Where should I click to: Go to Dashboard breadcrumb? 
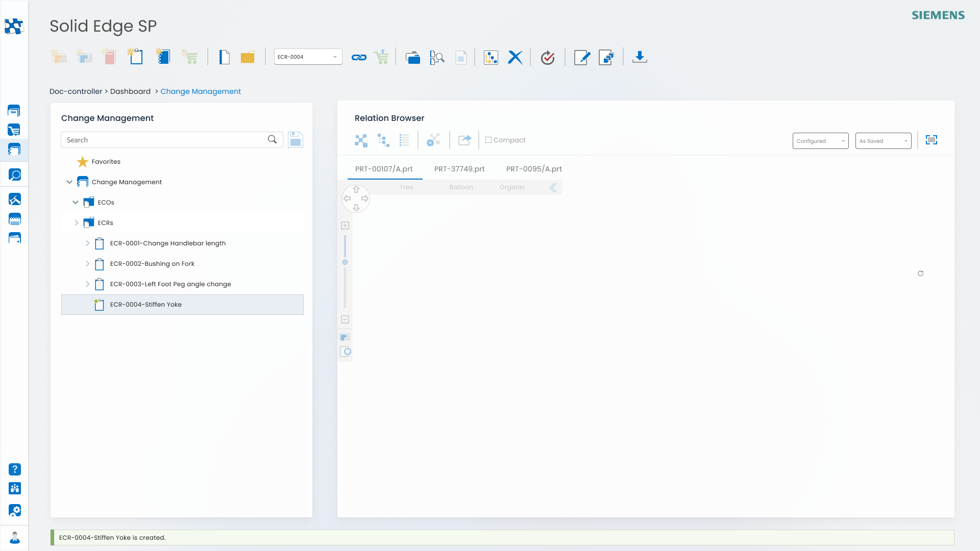click(x=130, y=91)
